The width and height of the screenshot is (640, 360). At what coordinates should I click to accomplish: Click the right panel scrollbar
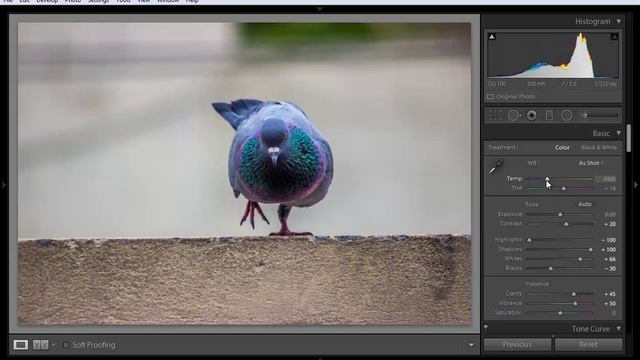tap(629, 138)
